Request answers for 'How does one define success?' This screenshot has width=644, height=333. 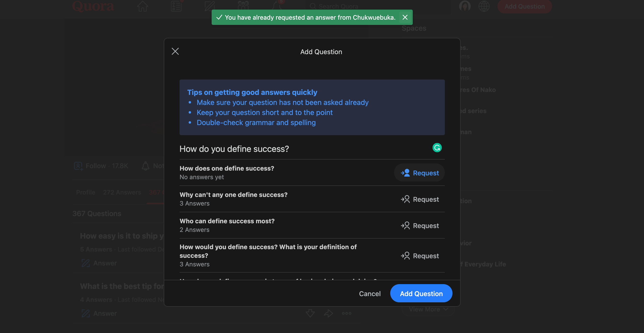pyautogui.click(x=419, y=173)
